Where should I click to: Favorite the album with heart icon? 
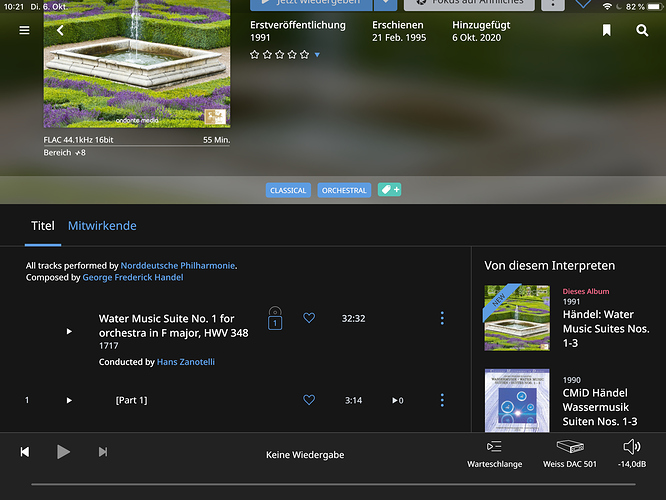(583, 4)
